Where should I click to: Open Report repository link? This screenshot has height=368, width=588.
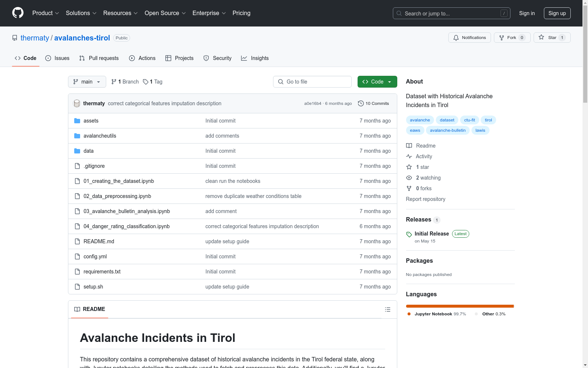click(x=426, y=199)
